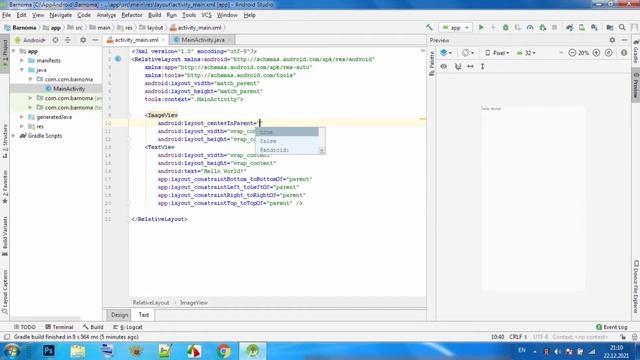Zoom out the layout preview

point(572,53)
